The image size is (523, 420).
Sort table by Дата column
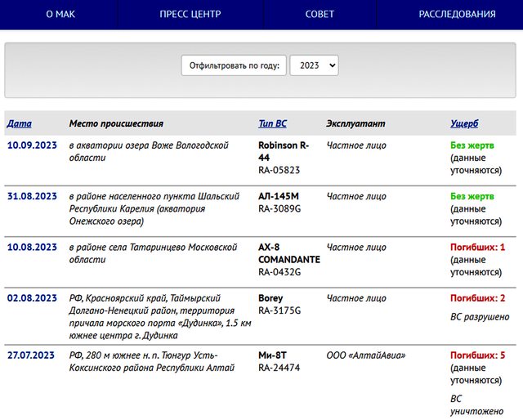(20, 123)
